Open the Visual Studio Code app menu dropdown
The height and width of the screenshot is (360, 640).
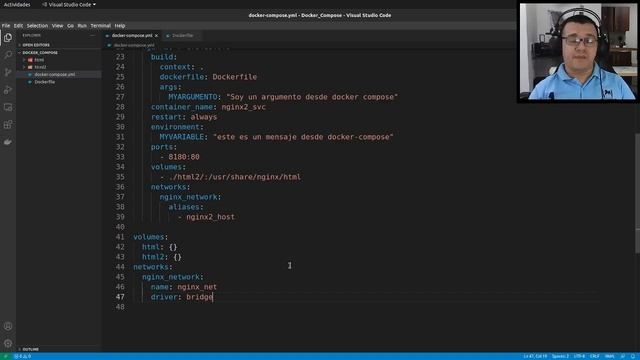point(69,4)
